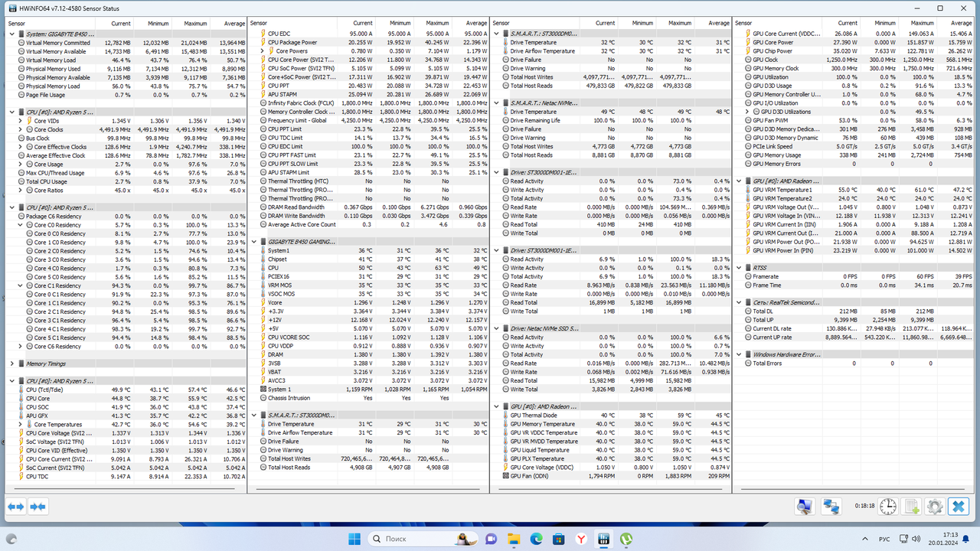980x551 pixels.
Task: Open the notification bell in tray
Action: (x=964, y=539)
